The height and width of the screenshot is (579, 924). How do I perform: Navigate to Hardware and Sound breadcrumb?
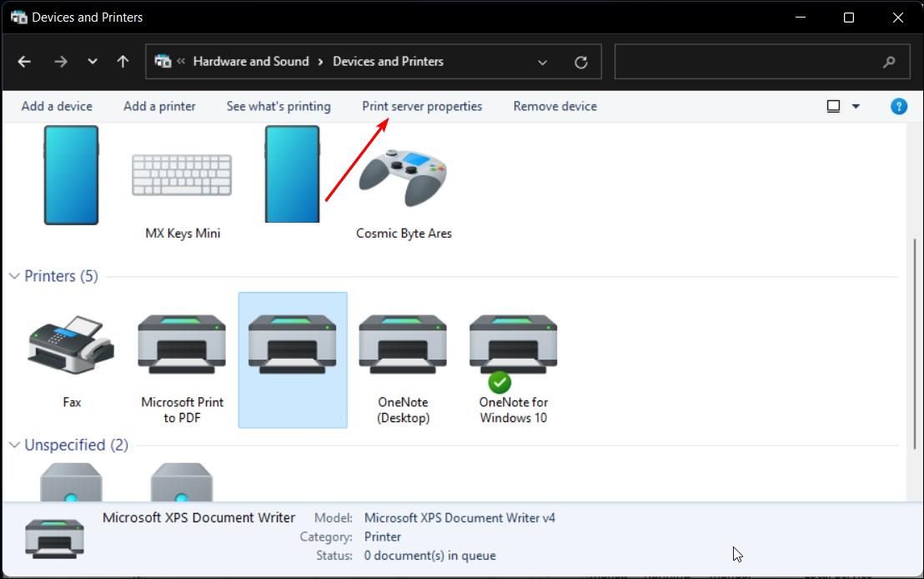pyautogui.click(x=251, y=61)
